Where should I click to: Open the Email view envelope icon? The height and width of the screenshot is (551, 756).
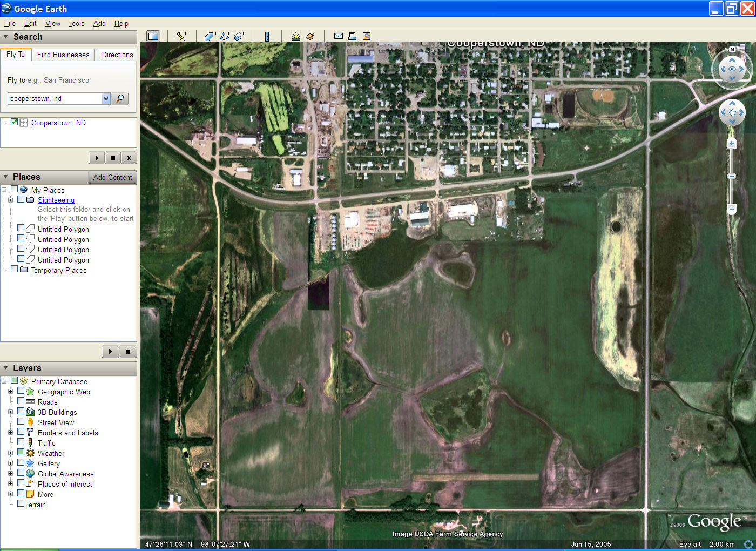point(339,36)
